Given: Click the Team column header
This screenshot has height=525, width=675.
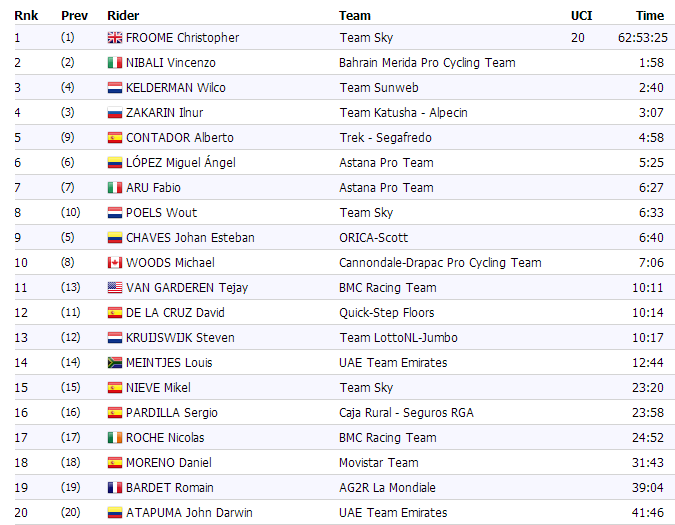Looking at the screenshot, I should point(354,15).
